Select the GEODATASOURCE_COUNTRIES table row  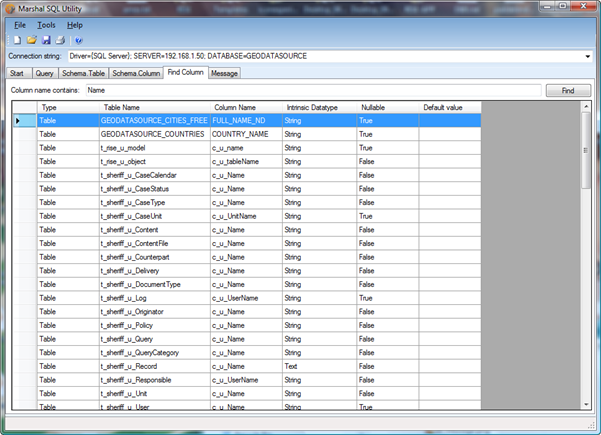coord(153,133)
